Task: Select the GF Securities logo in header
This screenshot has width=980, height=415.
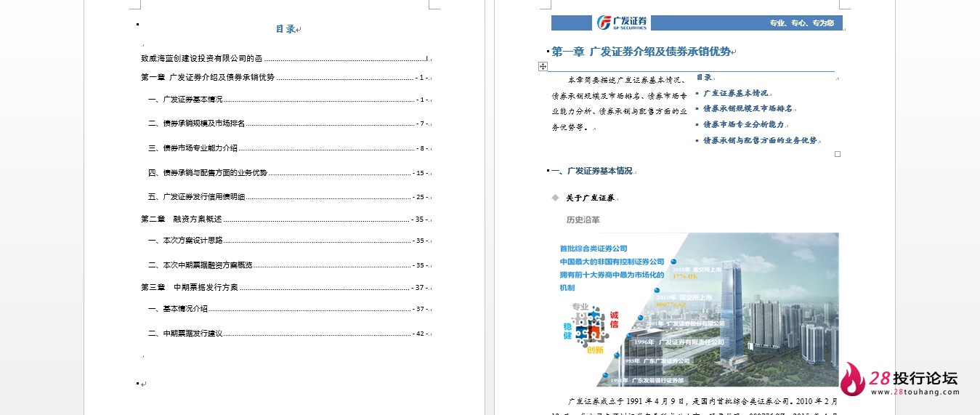Action: click(x=621, y=23)
